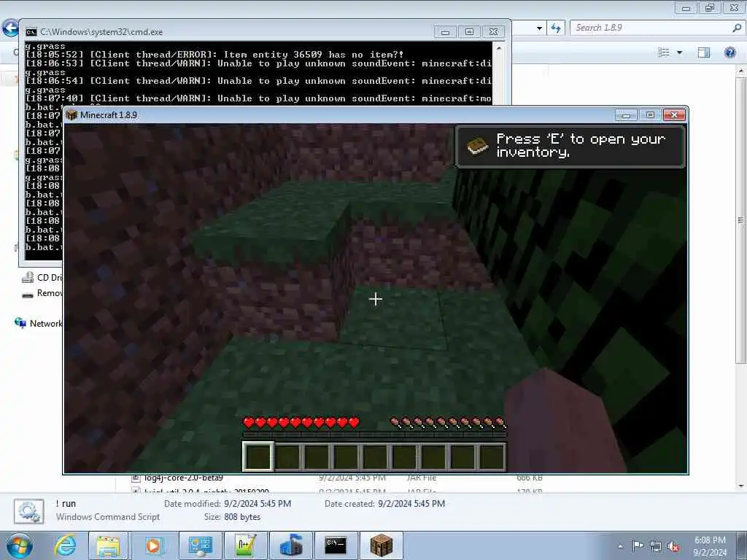Viewport: 747px width, 560px height.
Task: Switch to the cmd.exe taskbar button
Action: point(336,545)
